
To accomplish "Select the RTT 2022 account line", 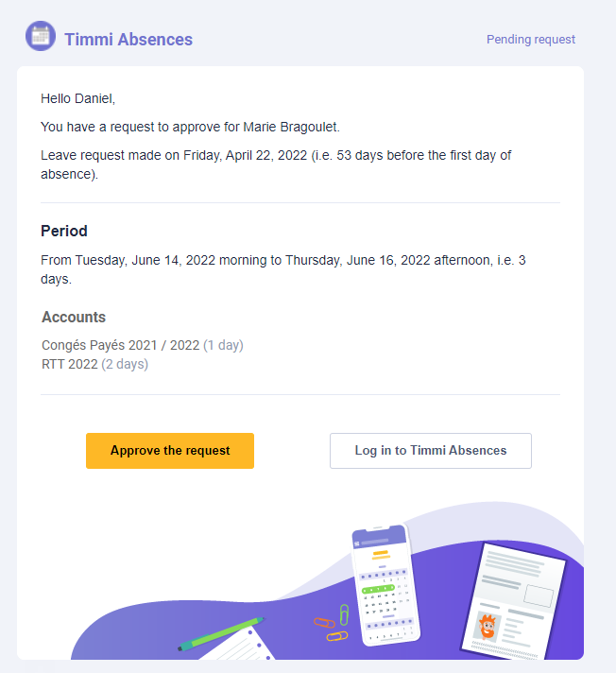I will tap(94, 364).
